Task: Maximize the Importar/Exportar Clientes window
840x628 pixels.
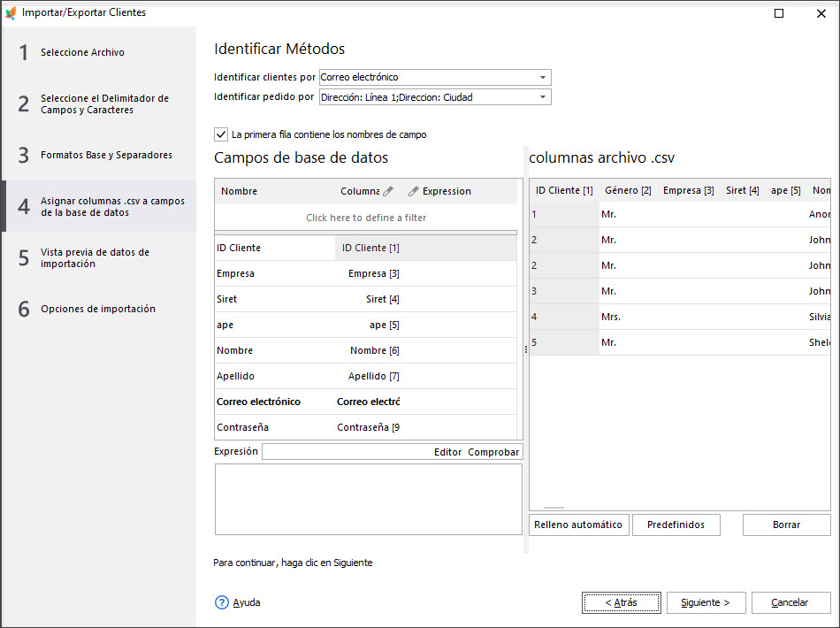Action: (779, 13)
